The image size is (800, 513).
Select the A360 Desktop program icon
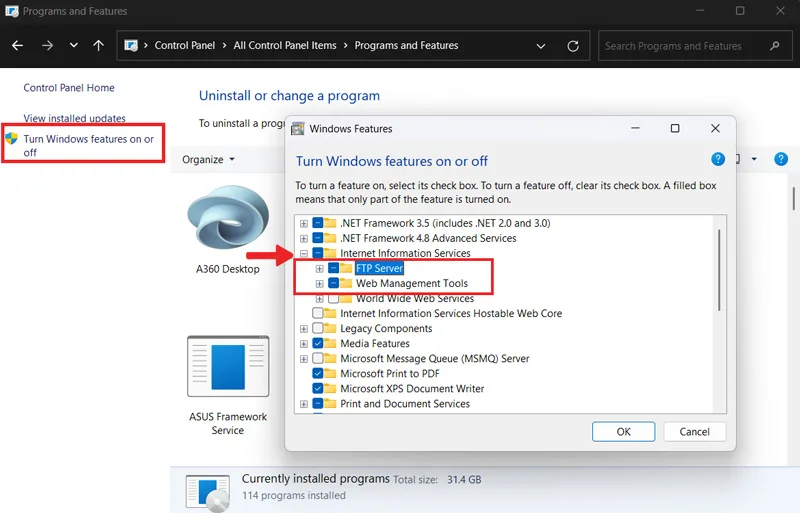pos(228,217)
